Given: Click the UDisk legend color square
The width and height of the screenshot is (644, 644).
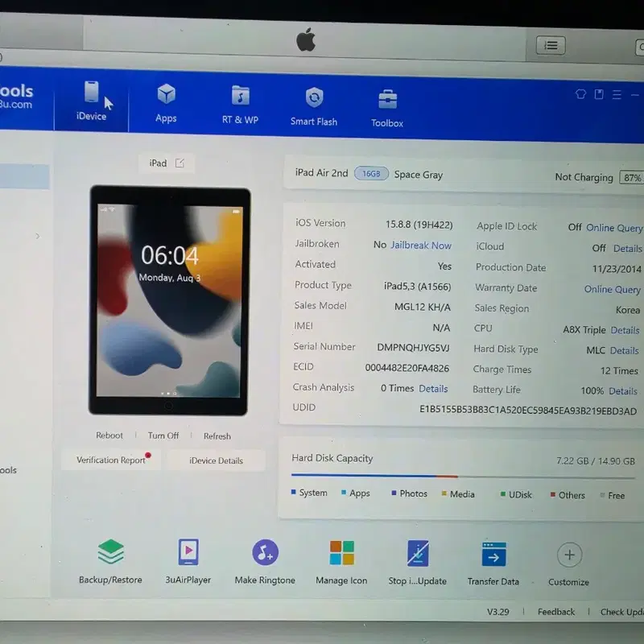Looking at the screenshot, I should coord(502,493).
